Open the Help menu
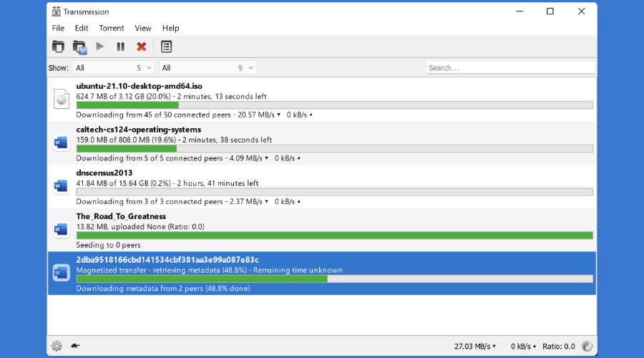The image size is (644, 358). coord(170,28)
